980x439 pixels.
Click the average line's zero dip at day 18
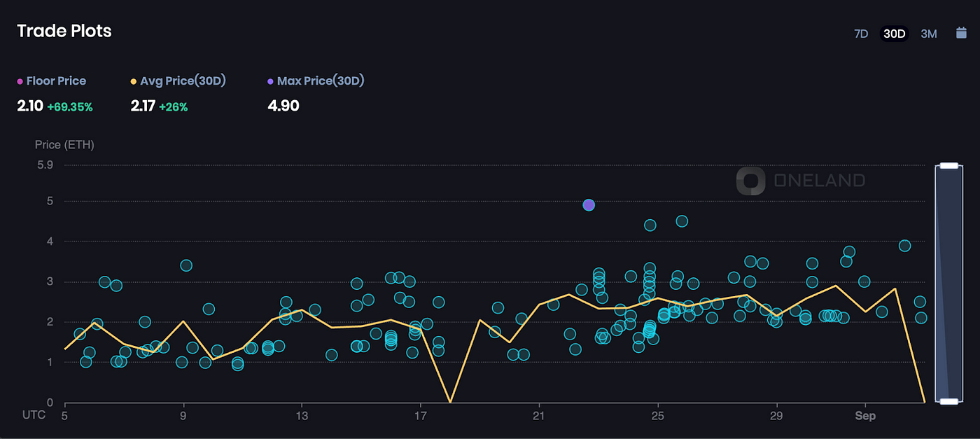point(450,401)
